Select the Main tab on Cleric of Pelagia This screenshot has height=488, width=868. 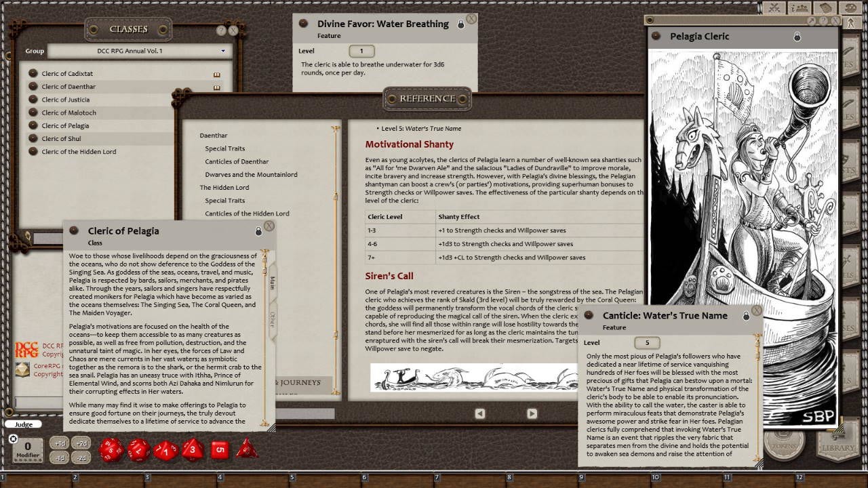coord(273,285)
